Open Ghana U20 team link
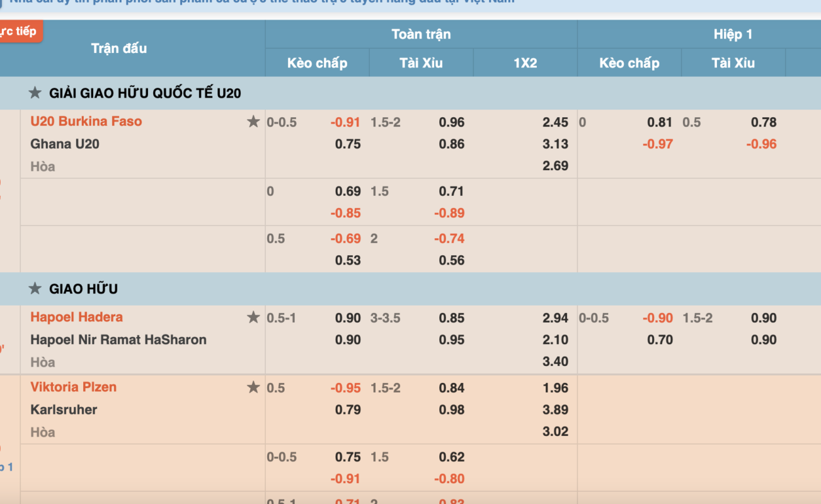This screenshot has height=504, width=821. tap(65, 144)
